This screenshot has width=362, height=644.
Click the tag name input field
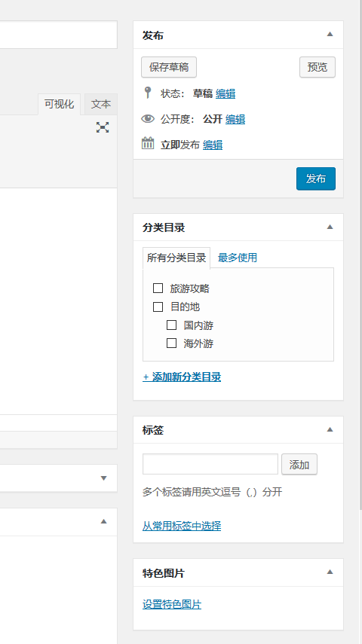[210, 464]
